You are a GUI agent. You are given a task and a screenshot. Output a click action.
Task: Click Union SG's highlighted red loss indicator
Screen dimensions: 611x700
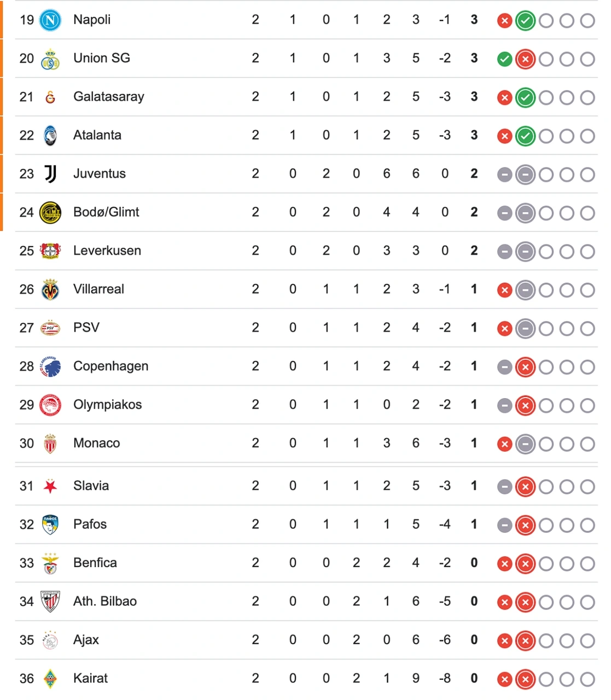click(x=525, y=59)
